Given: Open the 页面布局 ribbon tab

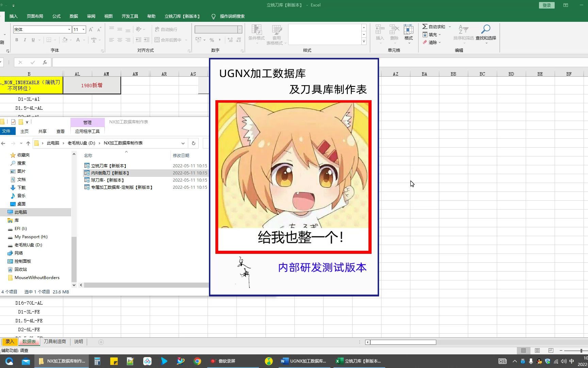Looking at the screenshot, I should coord(35,16).
